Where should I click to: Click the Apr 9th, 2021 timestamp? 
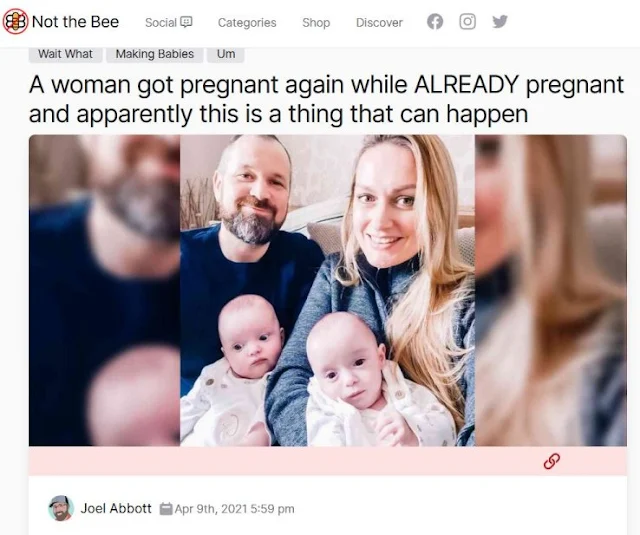(234, 509)
